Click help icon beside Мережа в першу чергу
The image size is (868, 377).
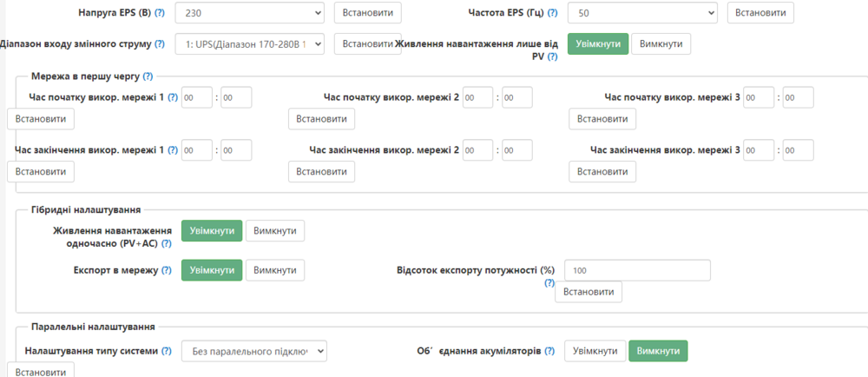(x=148, y=76)
